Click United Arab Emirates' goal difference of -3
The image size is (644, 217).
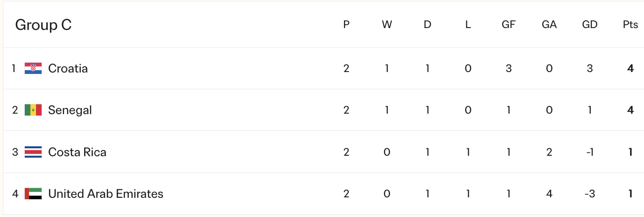tap(590, 194)
